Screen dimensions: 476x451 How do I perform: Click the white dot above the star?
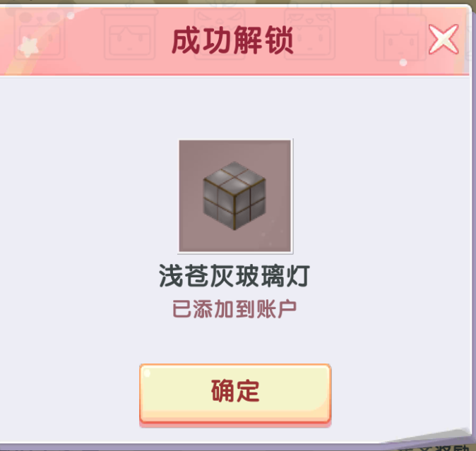71,15
